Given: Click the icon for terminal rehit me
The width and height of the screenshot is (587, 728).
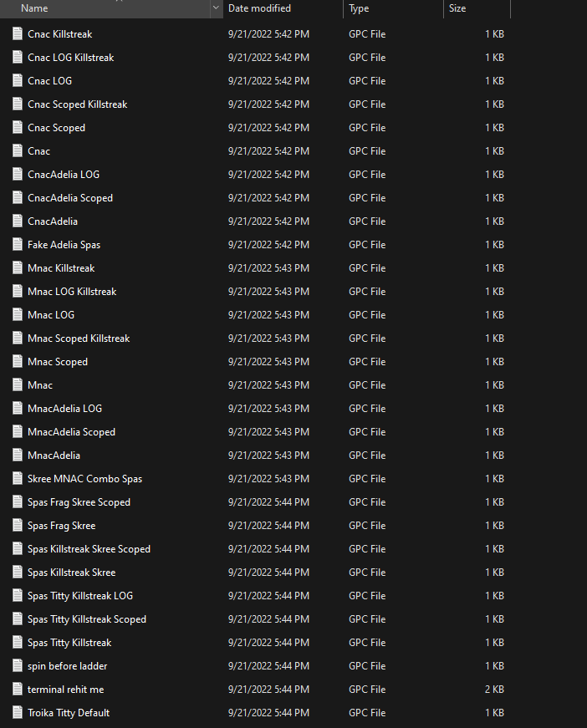Looking at the screenshot, I should tap(18, 690).
